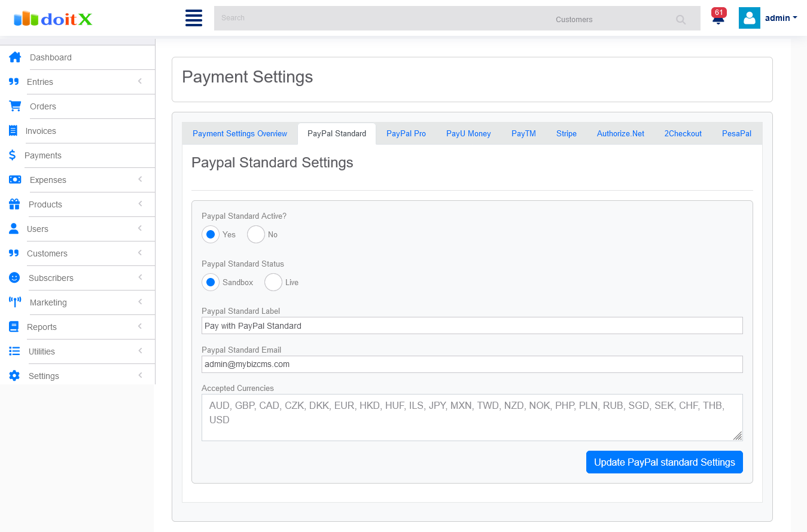Expand the Marketing sidebar submenu chevron
This screenshot has height=532, width=807.
click(140, 302)
